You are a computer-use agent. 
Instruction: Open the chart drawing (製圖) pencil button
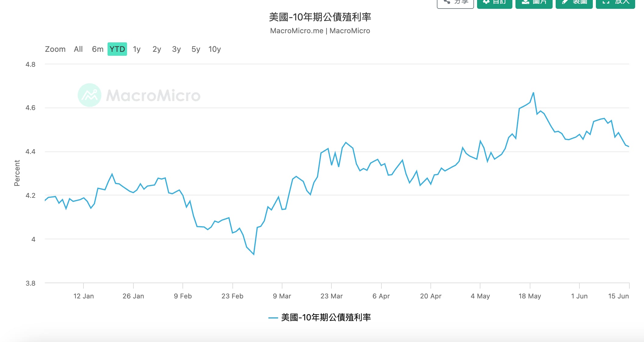coord(574,3)
